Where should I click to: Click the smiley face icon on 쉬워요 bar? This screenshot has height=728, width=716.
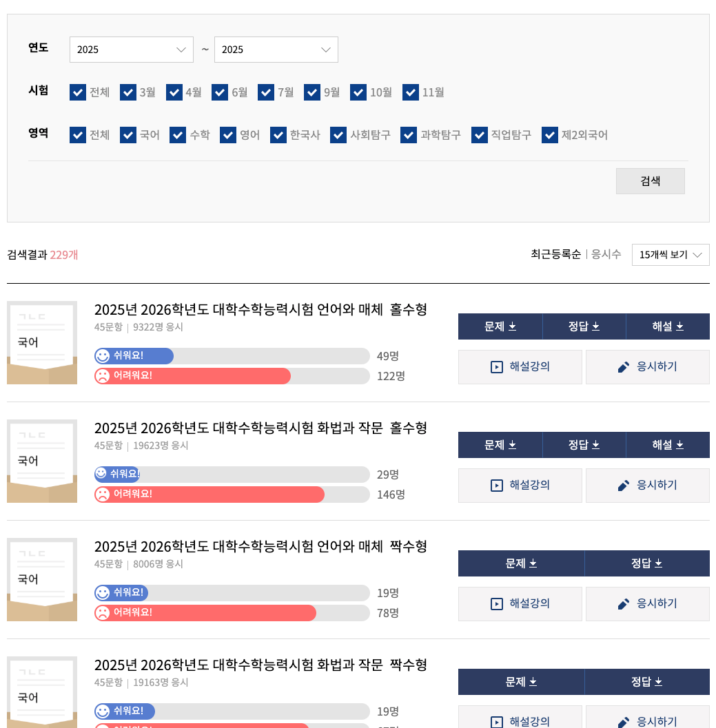pos(103,356)
